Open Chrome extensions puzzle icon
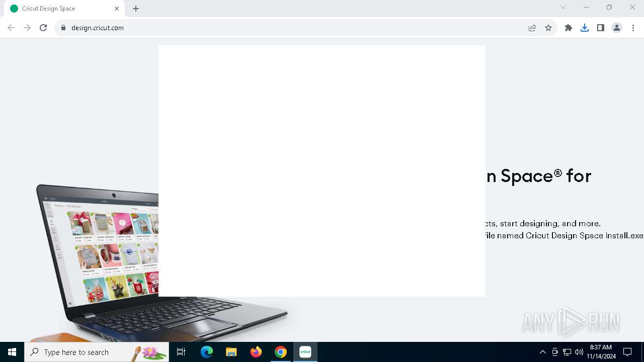The image size is (644, 362). click(x=569, y=28)
